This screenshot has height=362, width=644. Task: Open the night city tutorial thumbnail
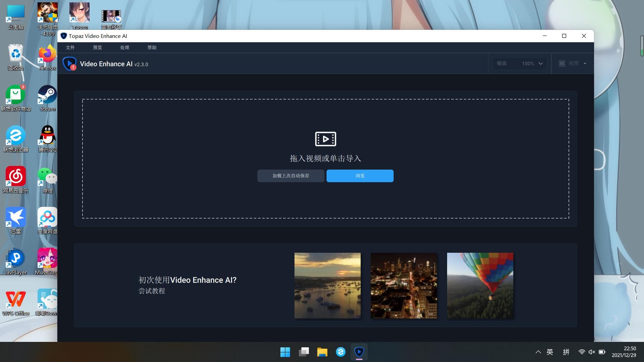coord(404,285)
